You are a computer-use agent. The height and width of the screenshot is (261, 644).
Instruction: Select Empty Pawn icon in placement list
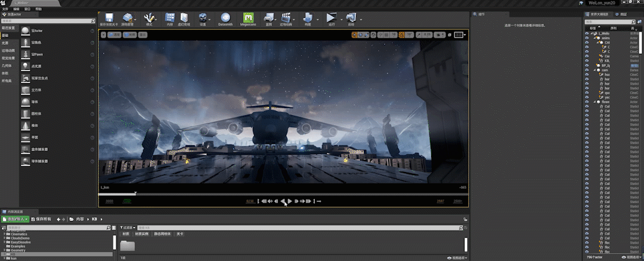(26, 54)
